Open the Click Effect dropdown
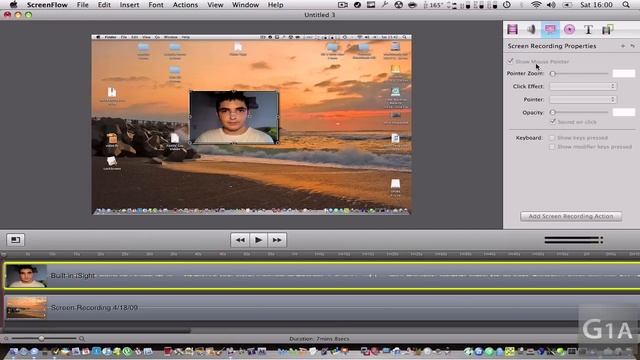The height and width of the screenshot is (360, 640). 583,86
